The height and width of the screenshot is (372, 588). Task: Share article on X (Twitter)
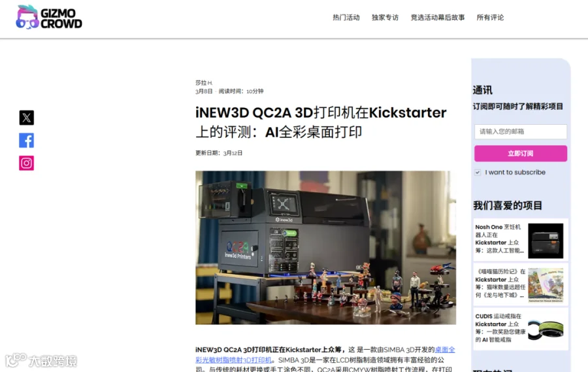point(27,118)
